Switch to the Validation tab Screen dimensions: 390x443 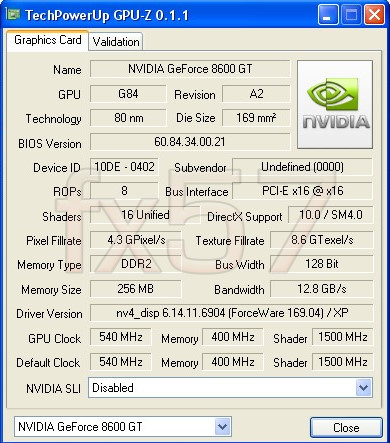(x=116, y=42)
